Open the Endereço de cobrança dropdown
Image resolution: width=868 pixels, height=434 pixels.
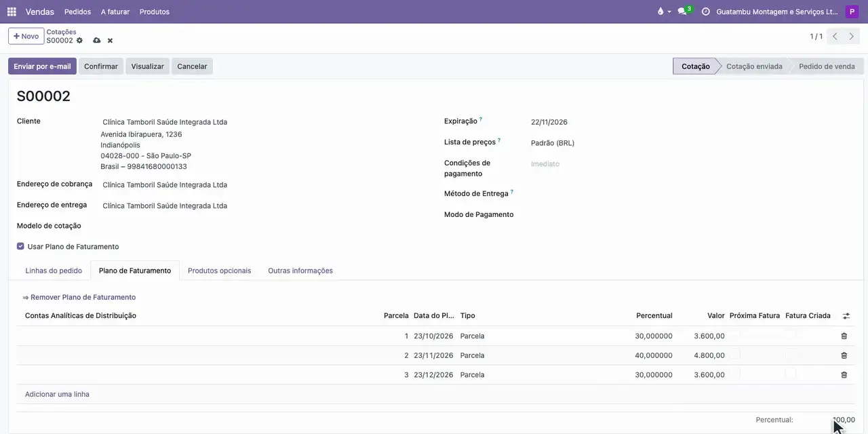264,184
